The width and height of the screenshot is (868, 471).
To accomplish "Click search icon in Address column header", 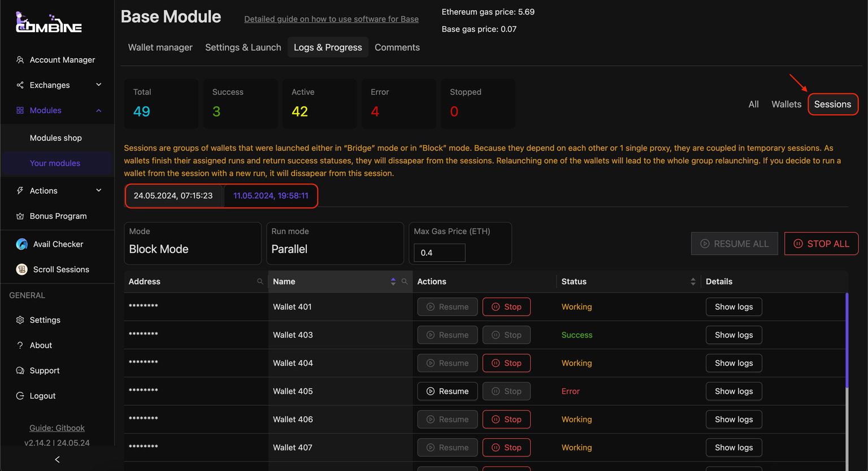I will pos(260,282).
